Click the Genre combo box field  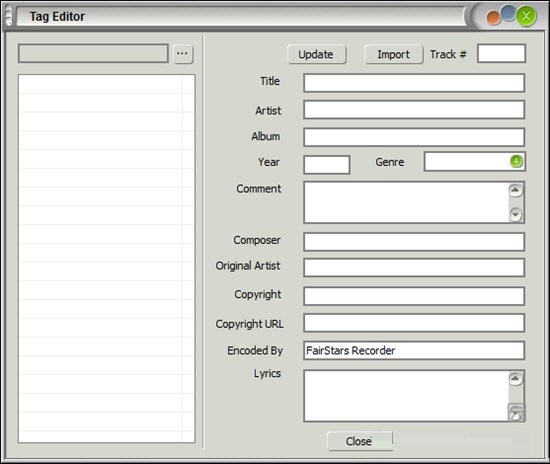pos(475,162)
